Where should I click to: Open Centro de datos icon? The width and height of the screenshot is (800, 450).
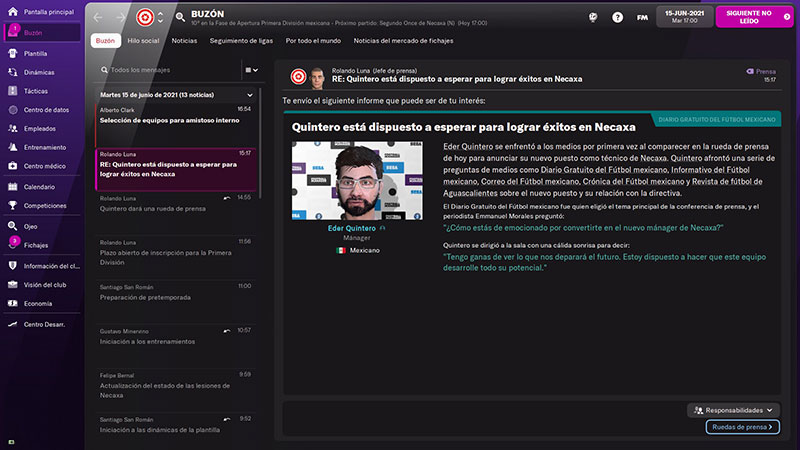click(13, 110)
